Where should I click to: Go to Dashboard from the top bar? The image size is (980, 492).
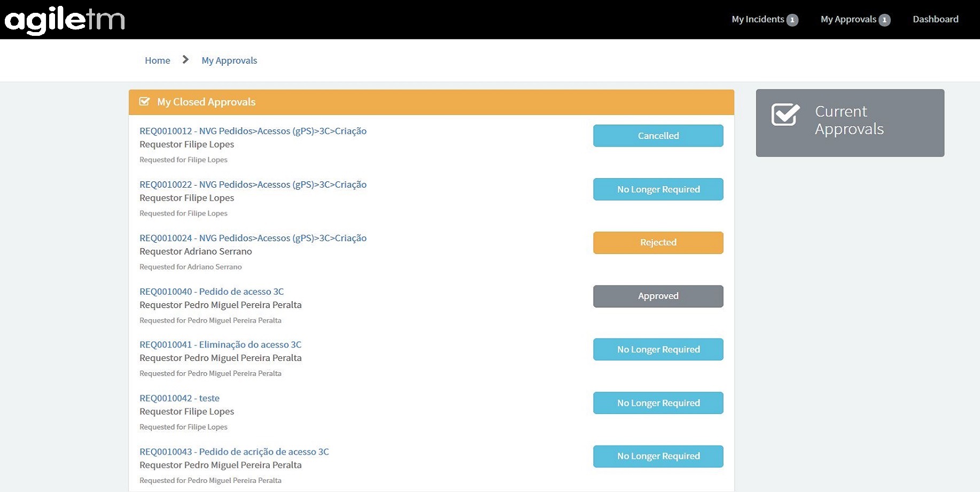935,19
